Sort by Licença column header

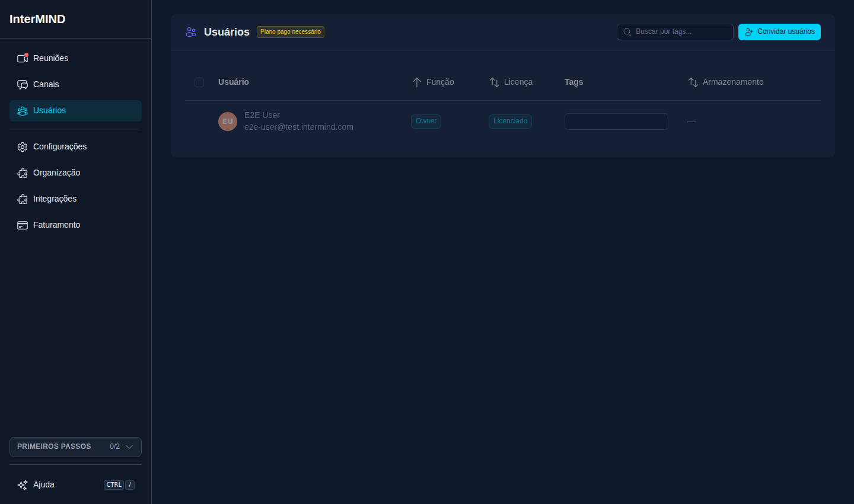coord(511,82)
